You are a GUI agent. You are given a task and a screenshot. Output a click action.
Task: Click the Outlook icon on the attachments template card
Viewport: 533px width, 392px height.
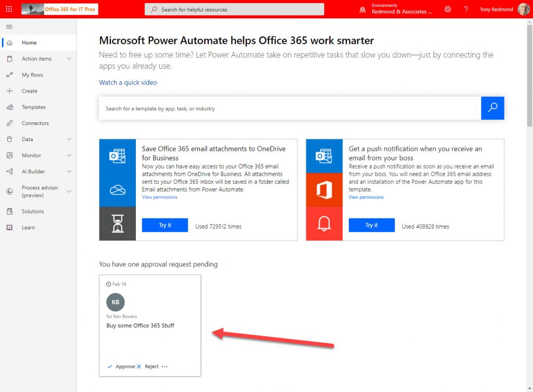point(117,155)
